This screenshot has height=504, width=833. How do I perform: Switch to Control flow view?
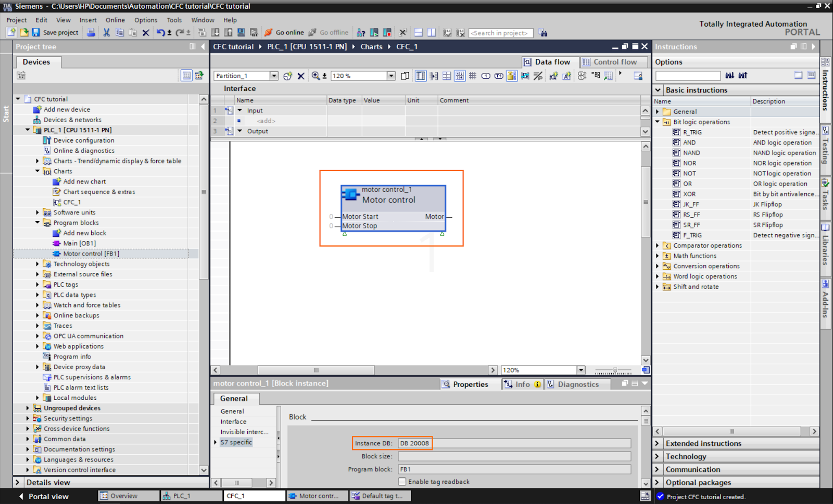tap(614, 62)
